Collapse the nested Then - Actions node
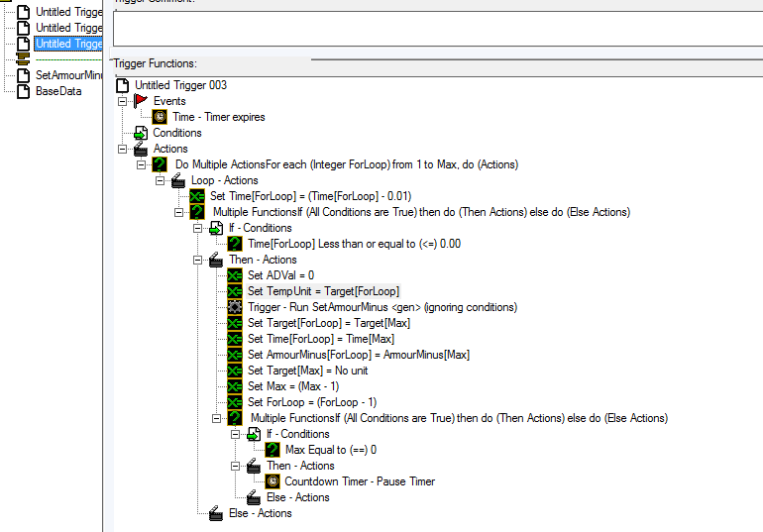This screenshot has width=763, height=532. (x=235, y=466)
